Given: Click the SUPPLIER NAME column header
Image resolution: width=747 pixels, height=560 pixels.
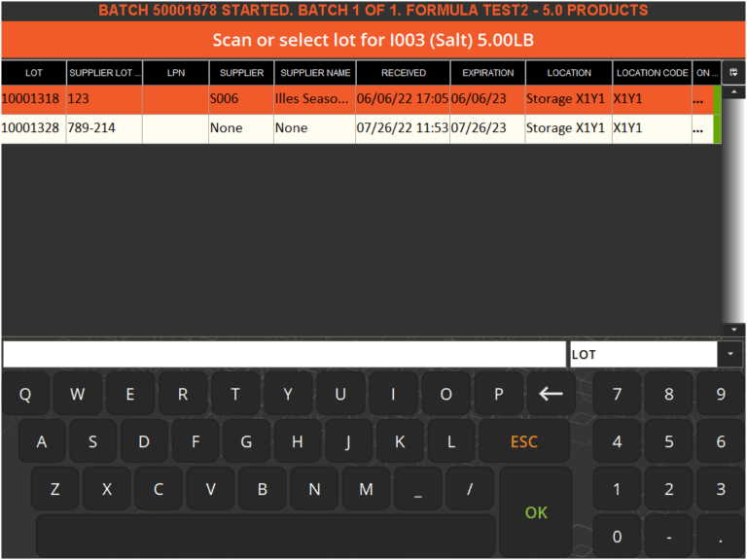Looking at the screenshot, I should coord(314,73).
